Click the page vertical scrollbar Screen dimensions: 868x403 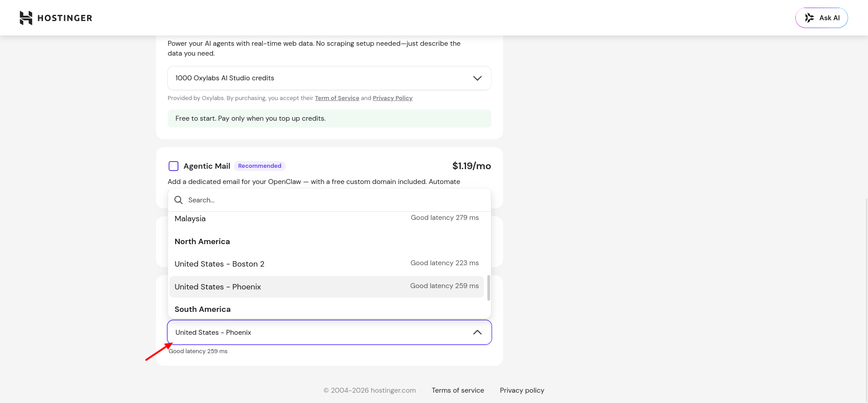tap(866, 301)
